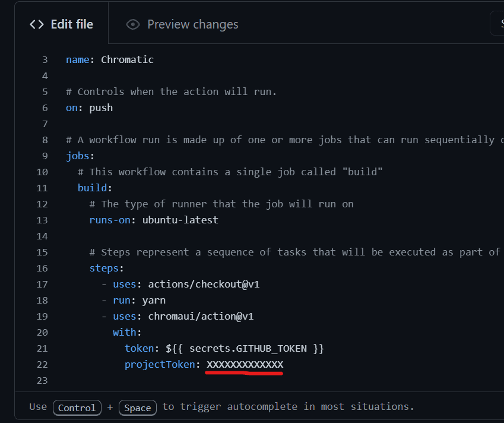504x423 pixels.
Task: Click the code brackets icon beside Edit file
Action: 37,24
